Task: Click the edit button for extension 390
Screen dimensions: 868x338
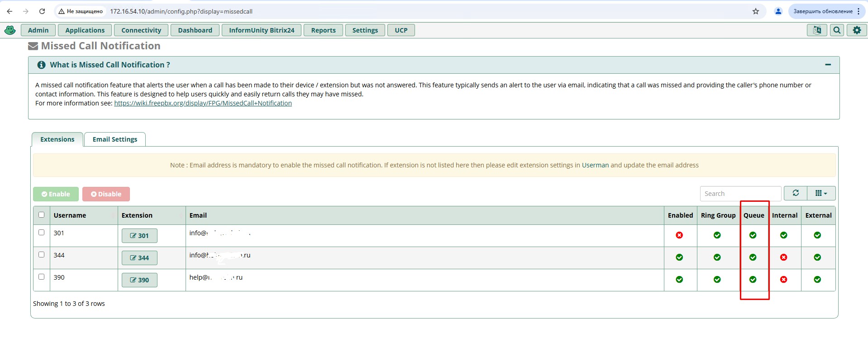Action: tap(139, 280)
